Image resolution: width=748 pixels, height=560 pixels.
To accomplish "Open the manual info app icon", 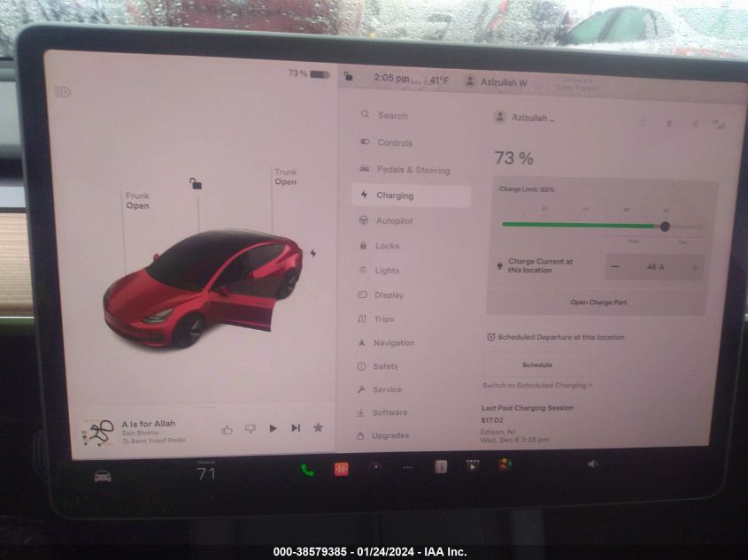I will coord(441,466).
